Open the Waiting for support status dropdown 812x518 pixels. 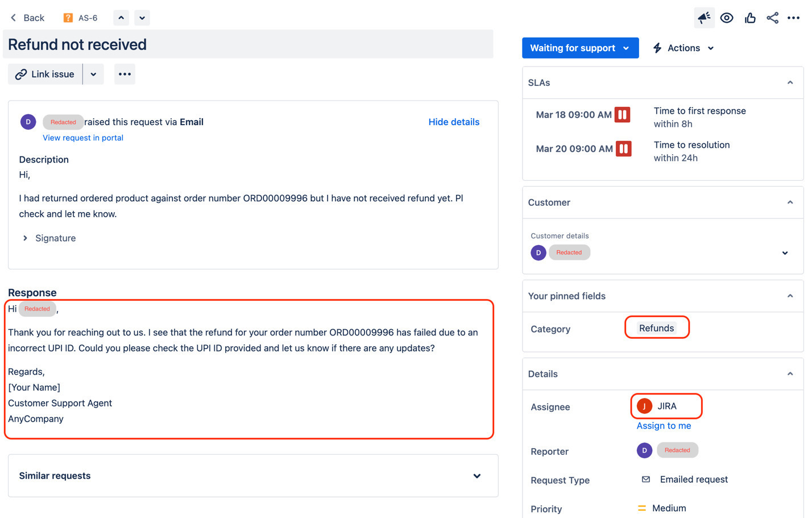[580, 48]
